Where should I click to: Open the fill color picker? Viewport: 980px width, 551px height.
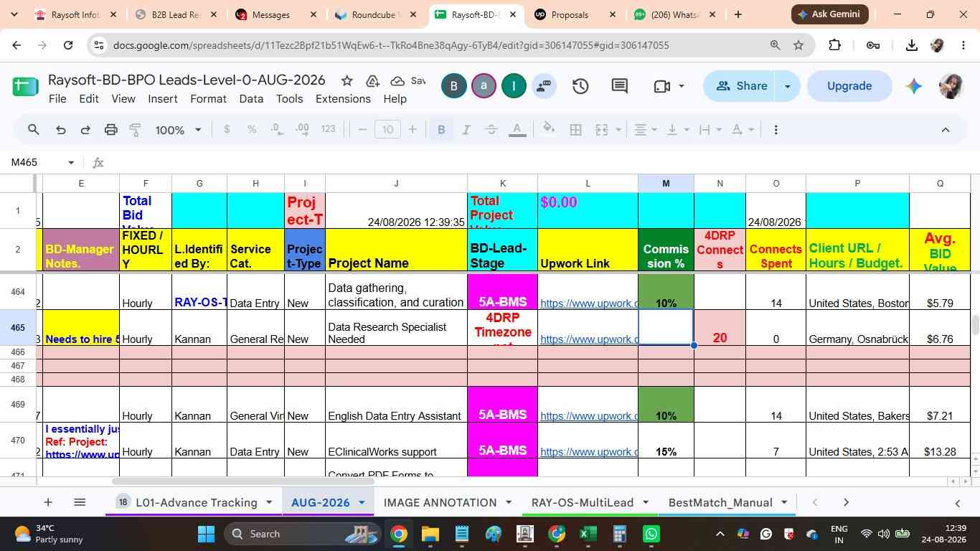point(549,130)
